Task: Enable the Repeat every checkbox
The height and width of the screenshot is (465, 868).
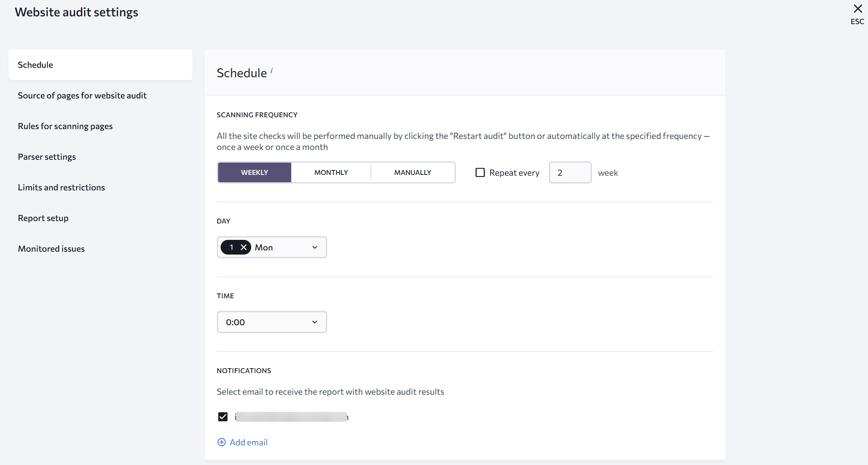Action: pos(480,172)
